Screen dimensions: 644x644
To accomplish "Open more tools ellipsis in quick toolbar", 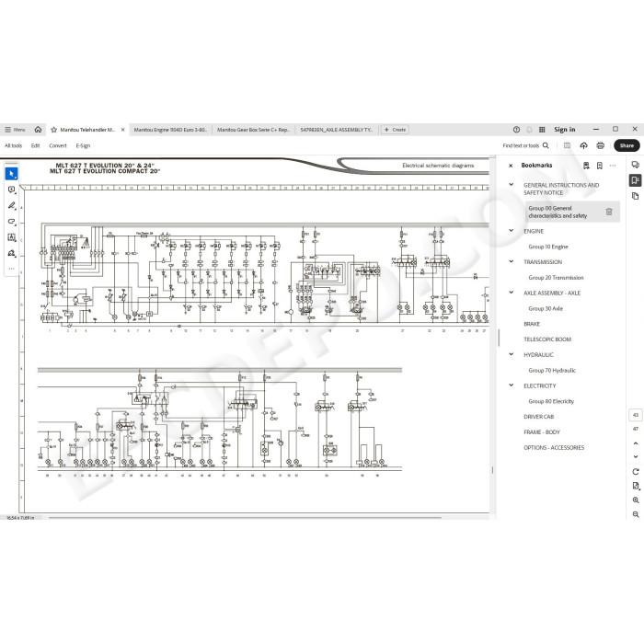I will [x=11, y=269].
